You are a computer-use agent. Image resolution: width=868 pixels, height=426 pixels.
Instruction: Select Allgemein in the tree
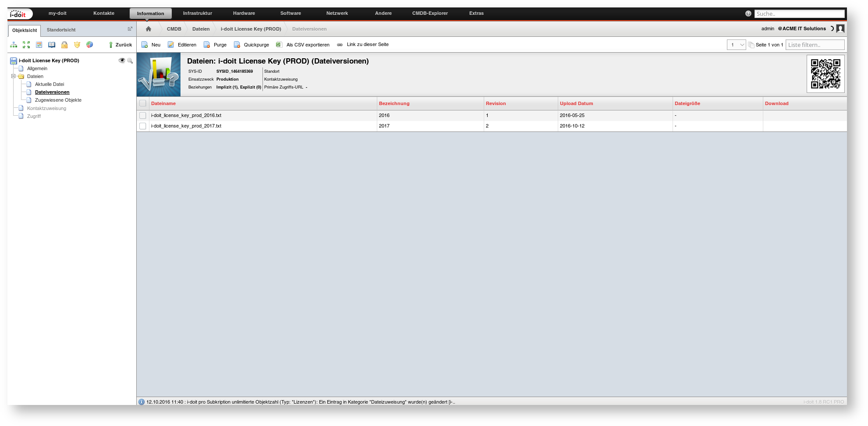pyautogui.click(x=37, y=68)
